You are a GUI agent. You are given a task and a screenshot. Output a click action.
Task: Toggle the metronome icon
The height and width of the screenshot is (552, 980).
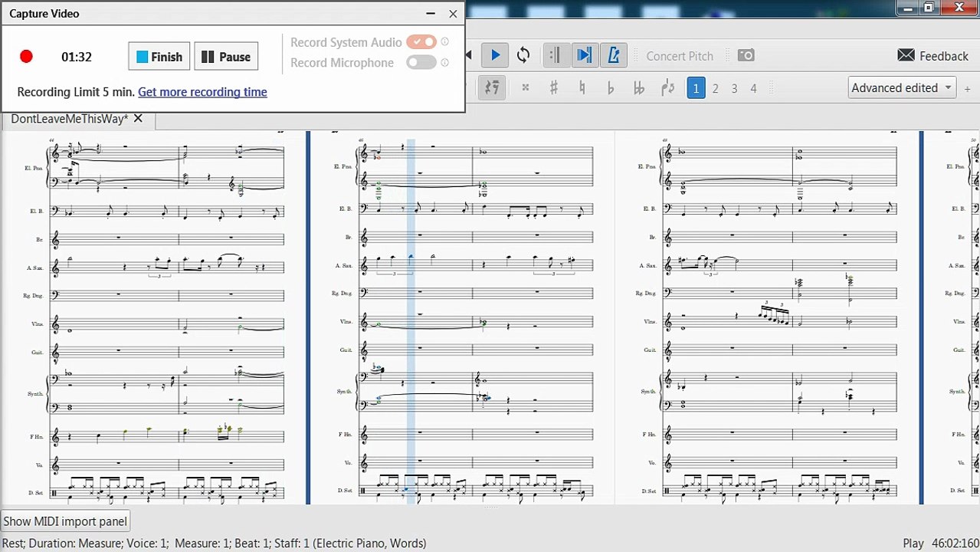pyautogui.click(x=613, y=55)
